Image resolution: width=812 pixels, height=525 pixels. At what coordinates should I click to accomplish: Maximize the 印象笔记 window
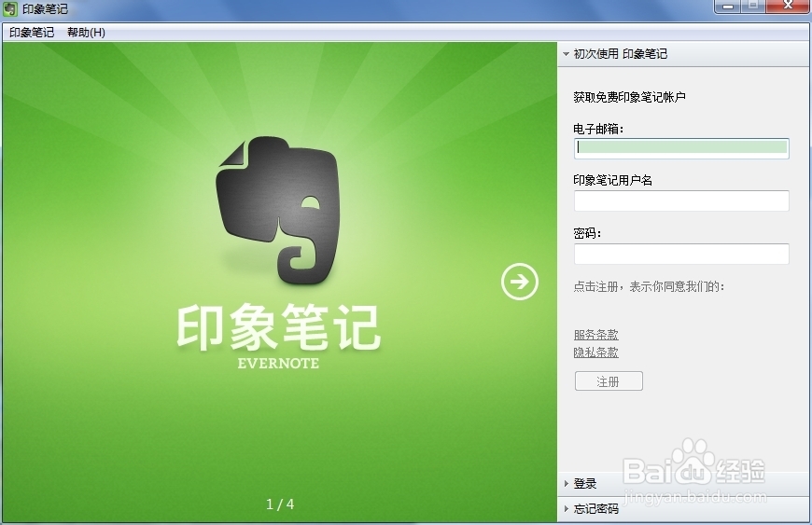(753, 7)
